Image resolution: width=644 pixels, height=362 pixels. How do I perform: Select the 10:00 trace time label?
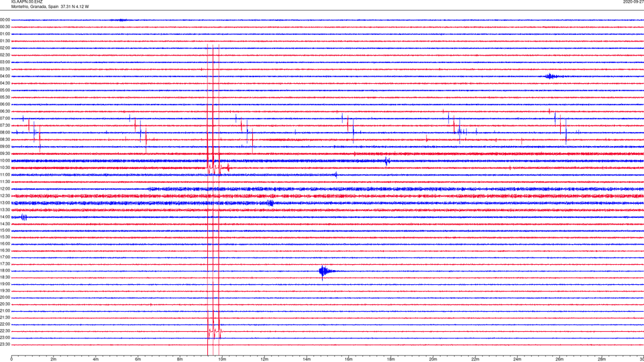click(x=5, y=161)
